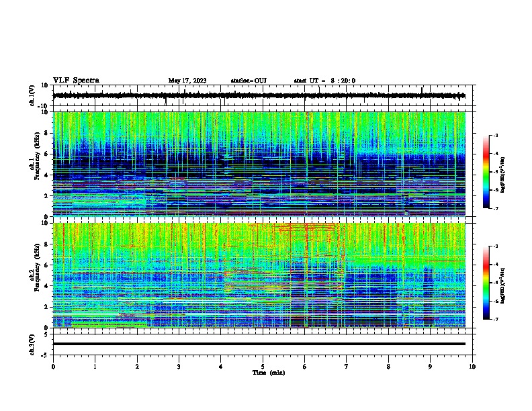Click the "-7" label on ch.1 color bar
This screenshot has height=411, width=532.
[496, 208]
